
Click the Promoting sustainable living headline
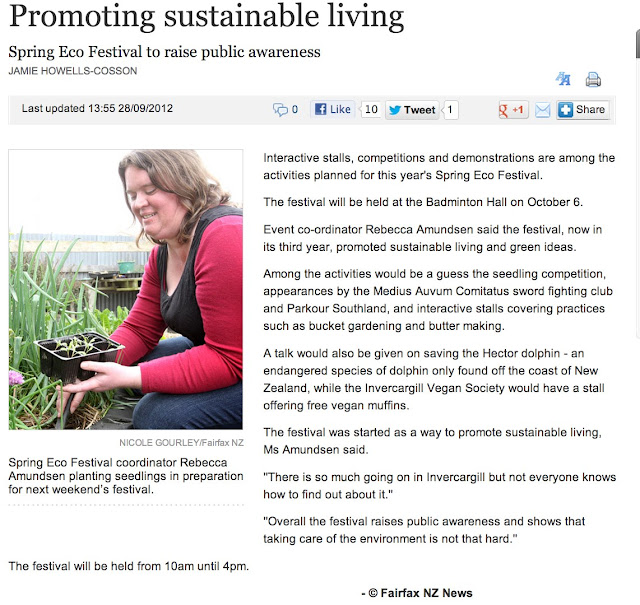click(x=207, y=16)
